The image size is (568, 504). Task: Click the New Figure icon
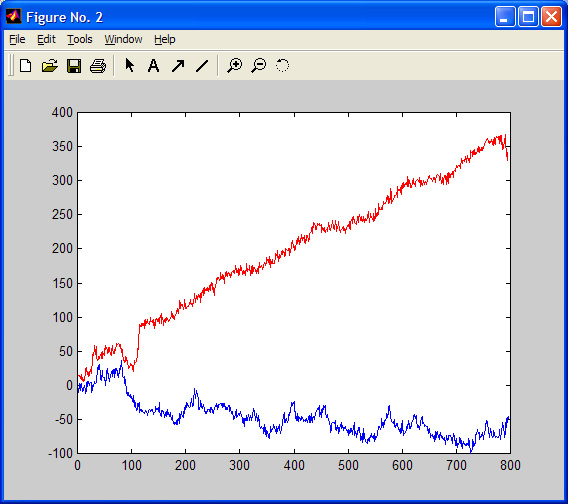25,66
